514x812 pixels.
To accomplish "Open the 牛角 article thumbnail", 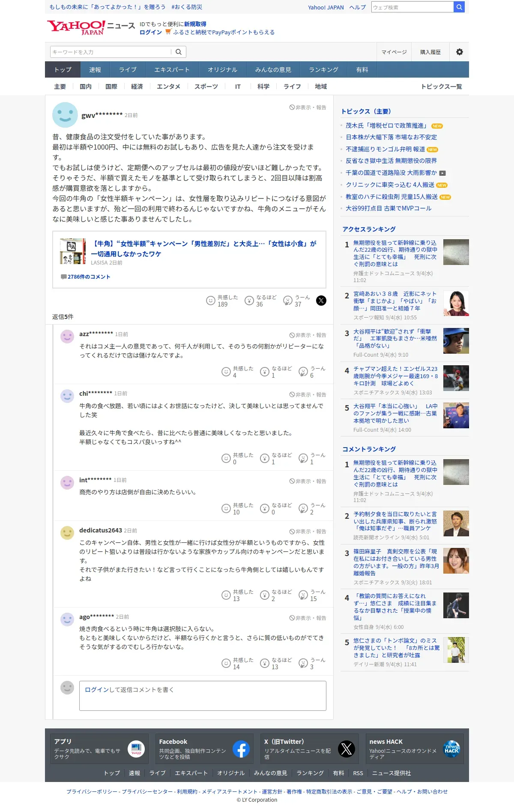I will [x=73, y=251].
